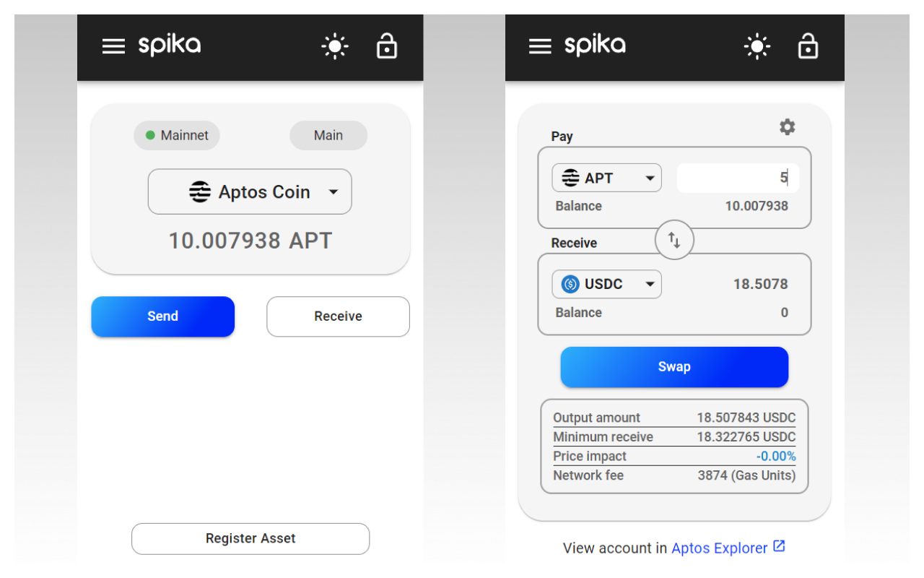Click the USDC coin icon
924x578 pixels.
(x=570, y=285)
